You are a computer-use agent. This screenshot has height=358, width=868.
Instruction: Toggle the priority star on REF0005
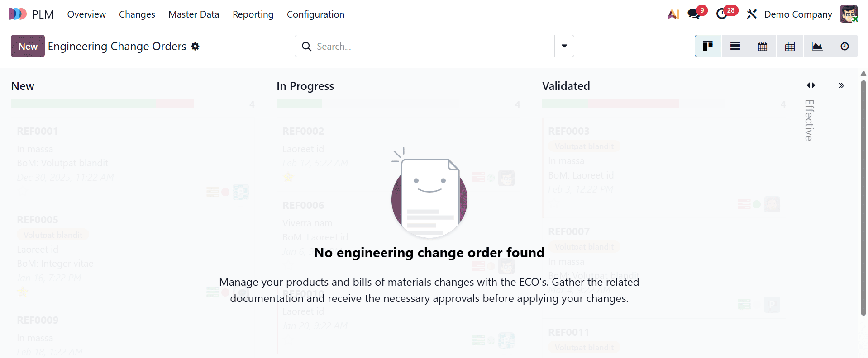click(23, 292)
